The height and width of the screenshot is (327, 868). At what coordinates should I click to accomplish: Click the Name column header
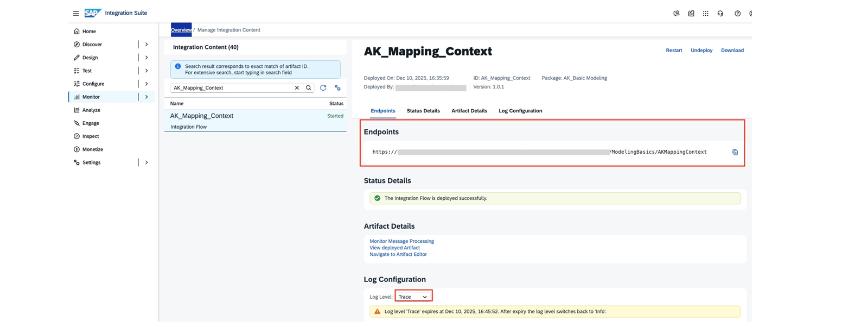tap(177, 103)
